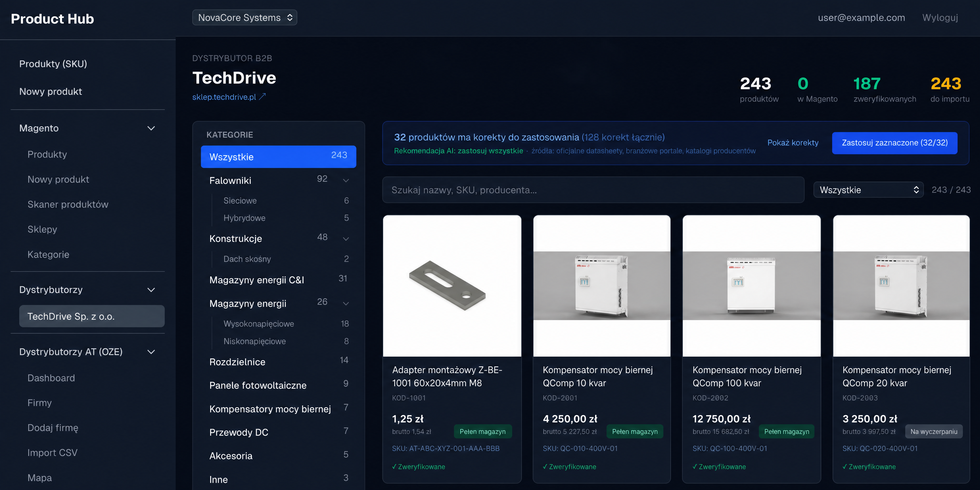This screenshot has height=490, width=980.
Task: Open the QComp 20 kvar product image
Action: 901,286
